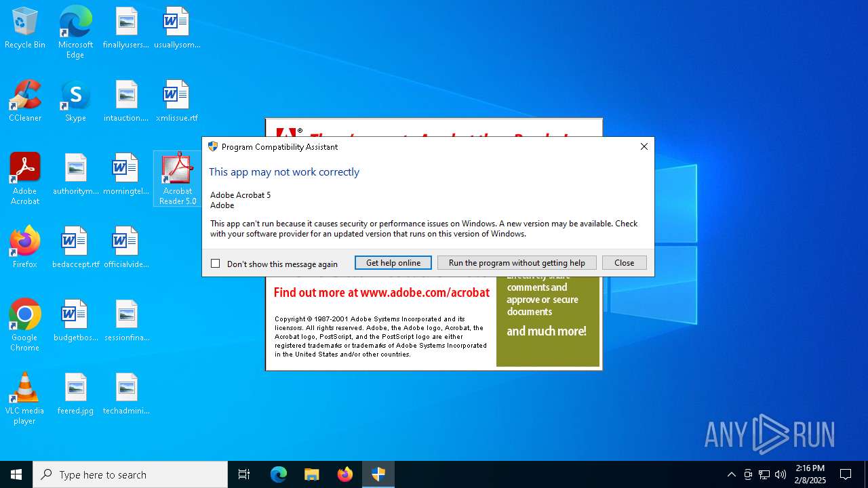Select the Skype desktop shortcut
The image size is (868, 488).
tap(75, 102)
